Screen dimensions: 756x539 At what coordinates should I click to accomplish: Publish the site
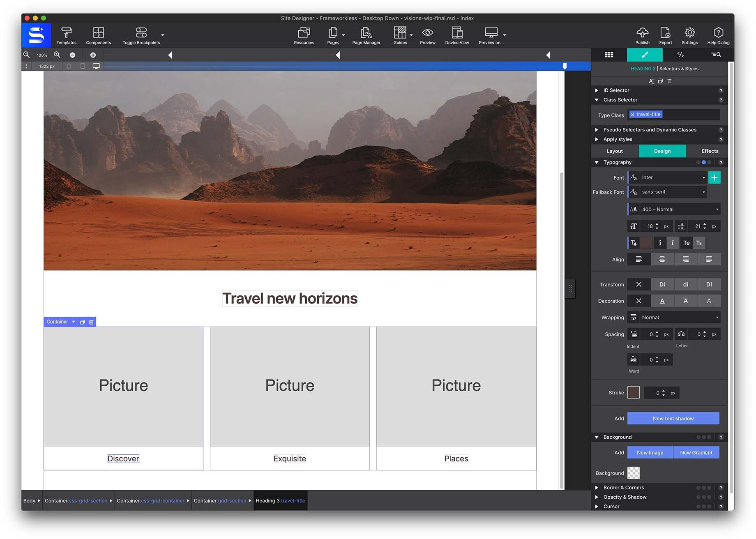tap(642, 36)
